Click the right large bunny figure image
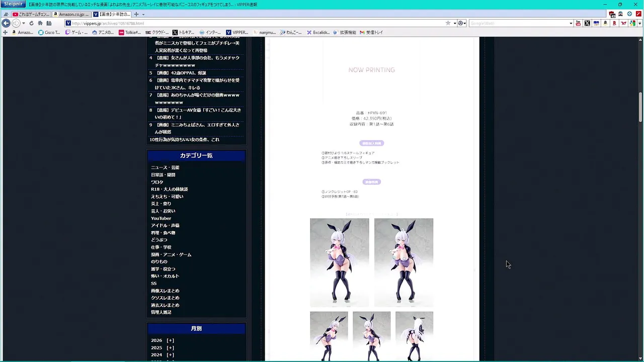This screenshot has height=362, width=644. (404, 262)
